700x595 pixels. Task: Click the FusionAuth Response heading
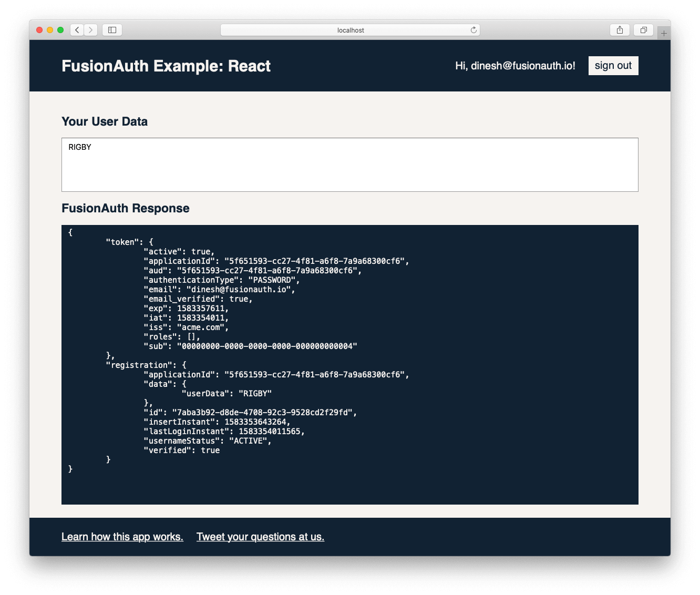126,208
